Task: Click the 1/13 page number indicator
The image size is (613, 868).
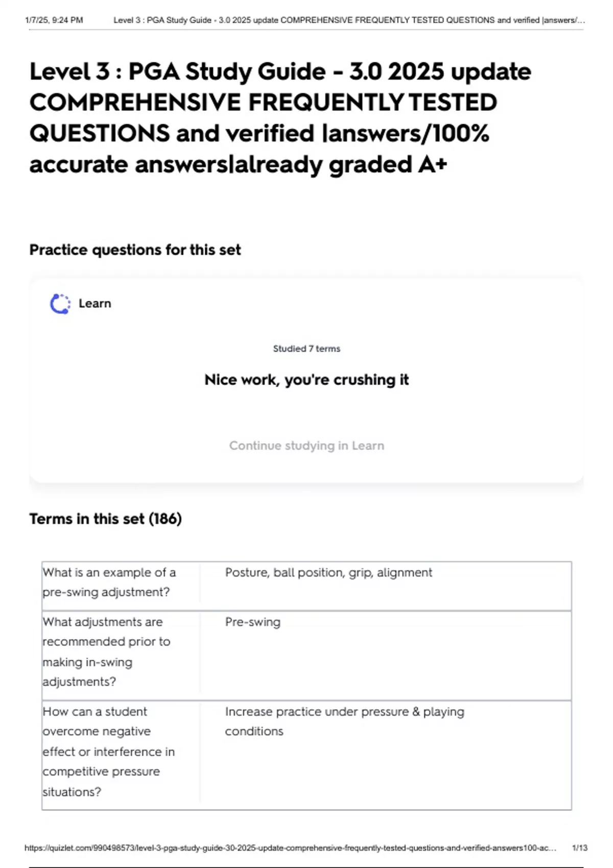Action: coord(580,848)
